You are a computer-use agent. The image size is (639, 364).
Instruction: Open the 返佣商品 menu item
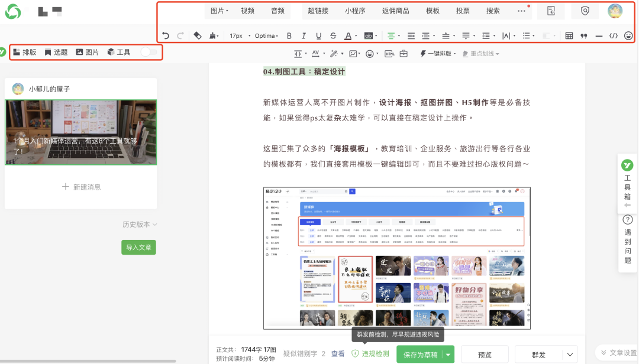pos(396,11)
